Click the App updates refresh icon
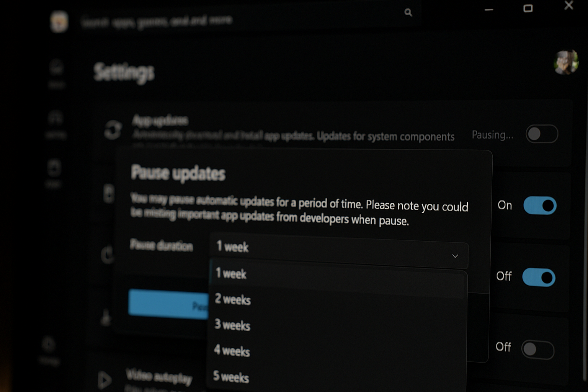This screenshot has height=392, width=588. pyautogui.click(x=113, y=130)
